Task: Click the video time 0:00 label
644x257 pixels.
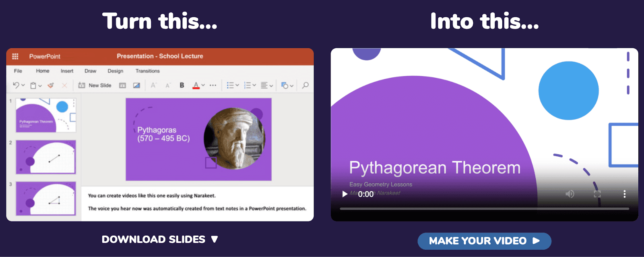Action: [x=366, y=194]
